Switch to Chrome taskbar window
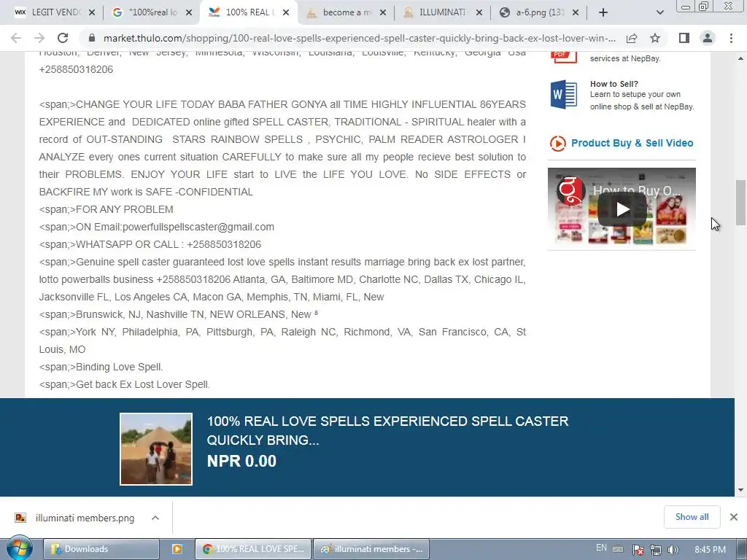Screen dimensions: 747x560 coord(253,549)
